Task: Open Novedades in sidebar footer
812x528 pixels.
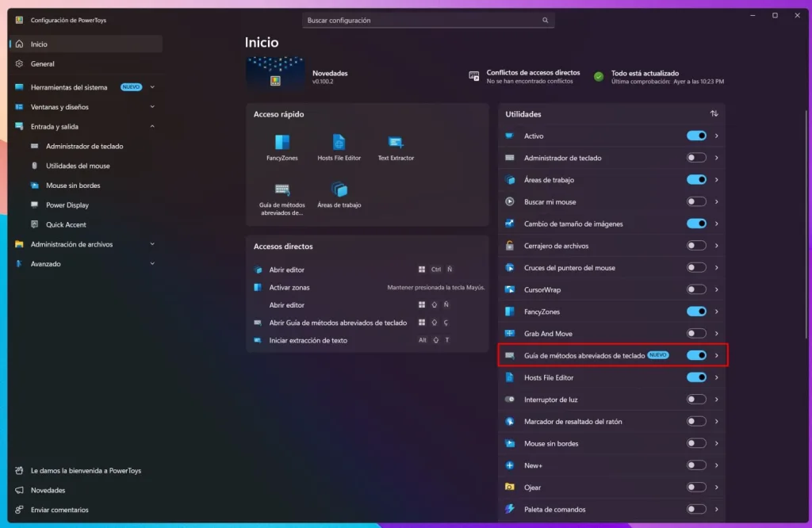Action: (86, 490)
